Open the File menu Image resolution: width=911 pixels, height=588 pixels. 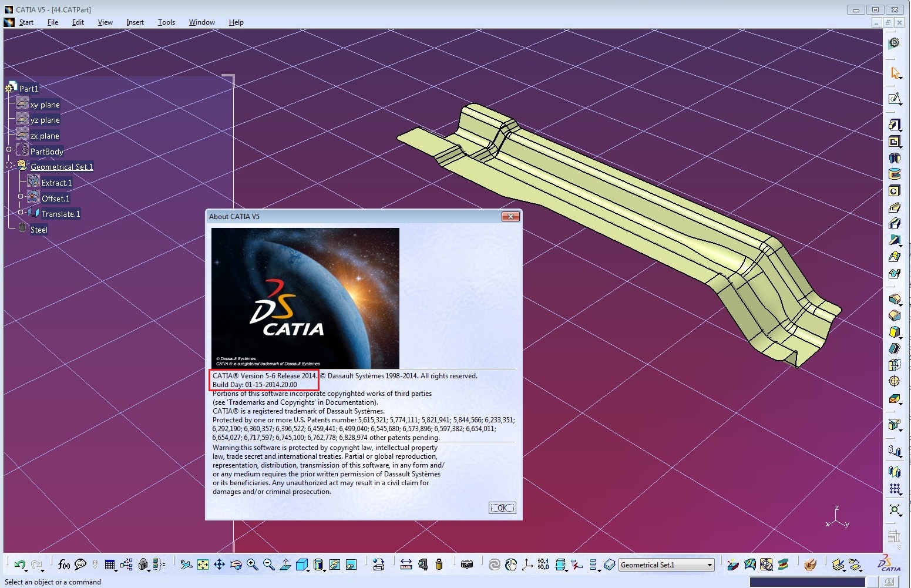click(x=53, y=22)
